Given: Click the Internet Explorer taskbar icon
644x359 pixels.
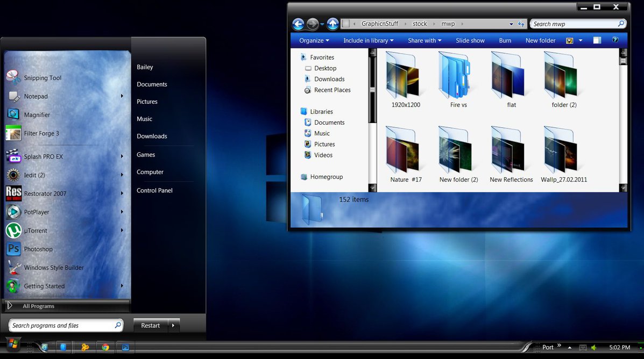Looking at the screenshot, I should [44, 347].
